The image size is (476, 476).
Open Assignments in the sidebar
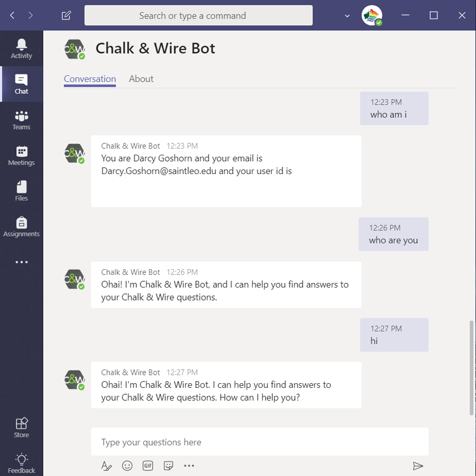coord(21,227)
